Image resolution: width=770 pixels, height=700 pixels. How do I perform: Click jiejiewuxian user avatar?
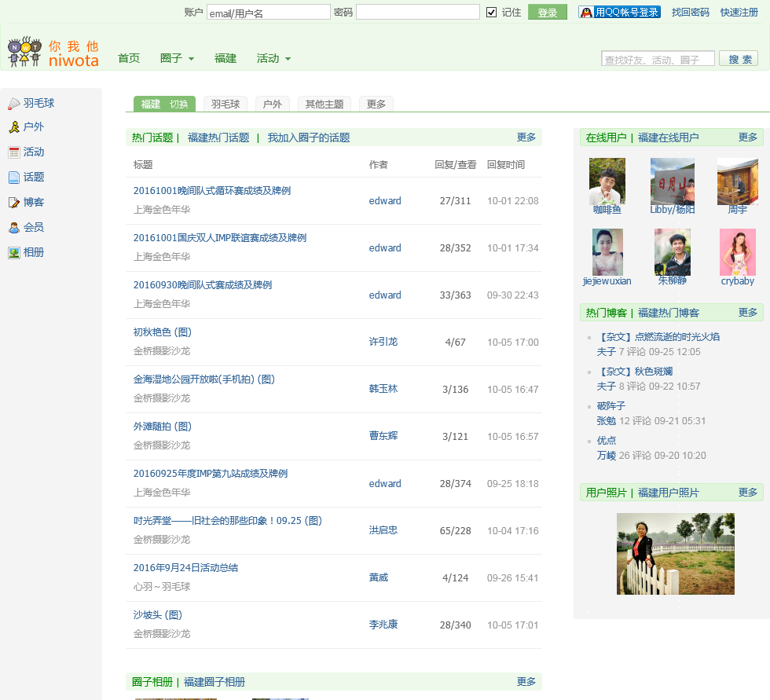pyautogui.click(x=607, y=252)
